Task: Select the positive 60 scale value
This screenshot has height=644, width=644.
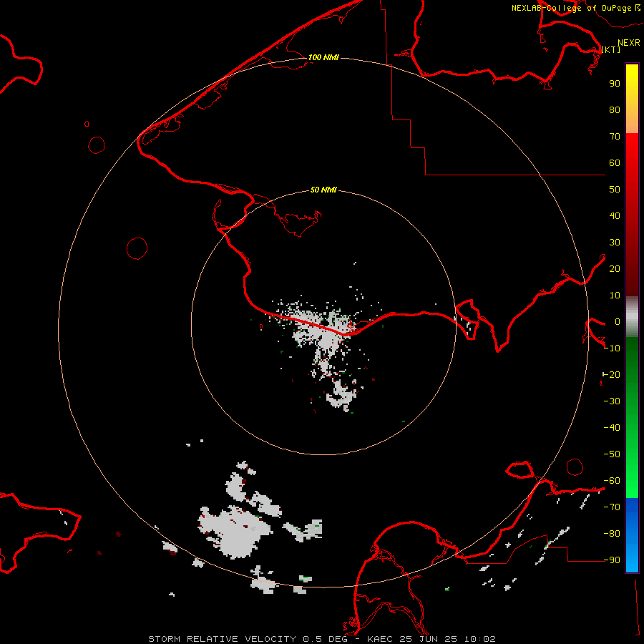Action: pyautogui.click(x=615, y=163)
